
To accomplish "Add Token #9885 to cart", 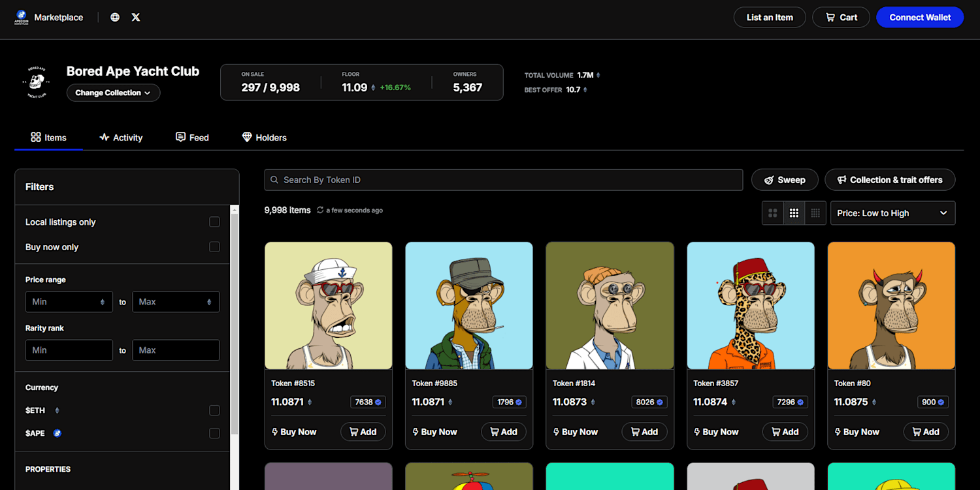I will pyautogui.click(x=504, y=432).
